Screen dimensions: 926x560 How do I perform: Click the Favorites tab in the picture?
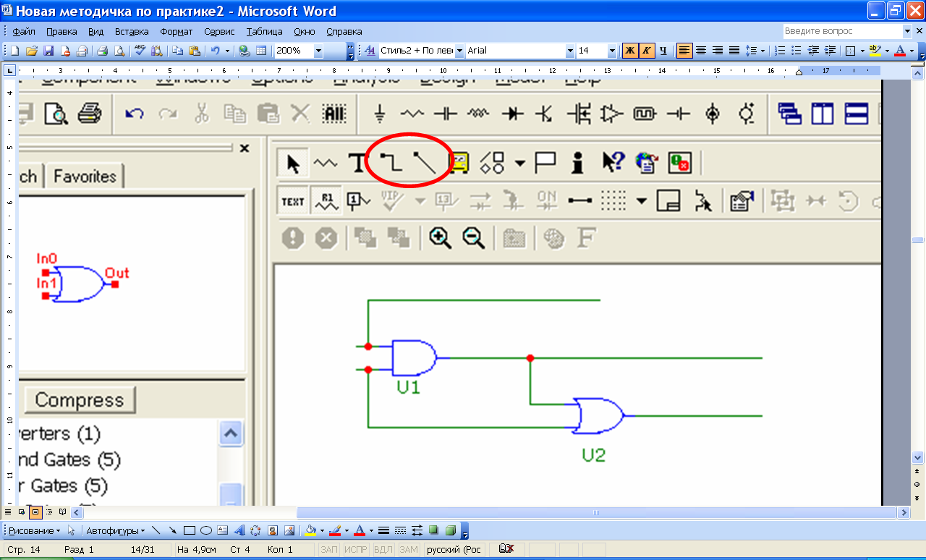85,177
